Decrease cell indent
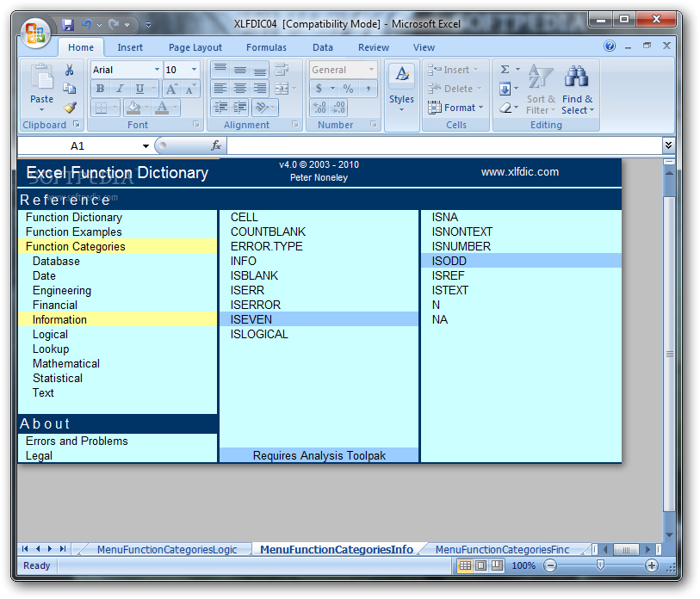The width and height of the screenshot is (700, 599). 220,108
